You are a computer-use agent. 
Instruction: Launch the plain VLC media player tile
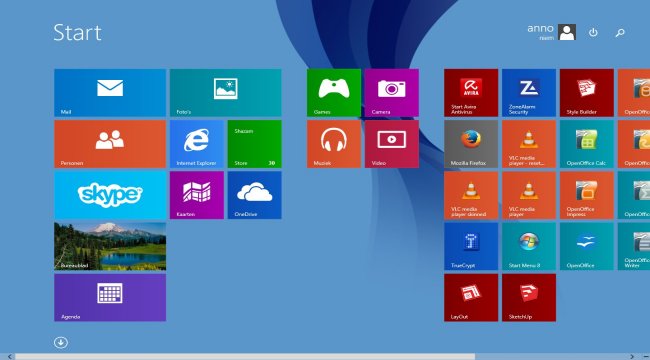(x=529, y=195)
